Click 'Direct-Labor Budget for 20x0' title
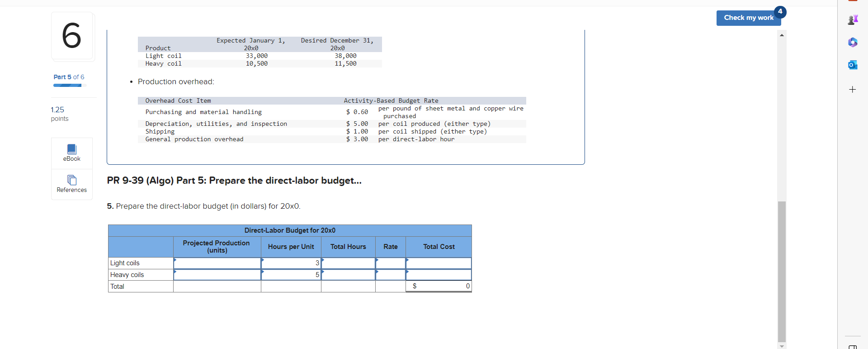Viewport: 868px width, 349px height. (x=290, y=230)
